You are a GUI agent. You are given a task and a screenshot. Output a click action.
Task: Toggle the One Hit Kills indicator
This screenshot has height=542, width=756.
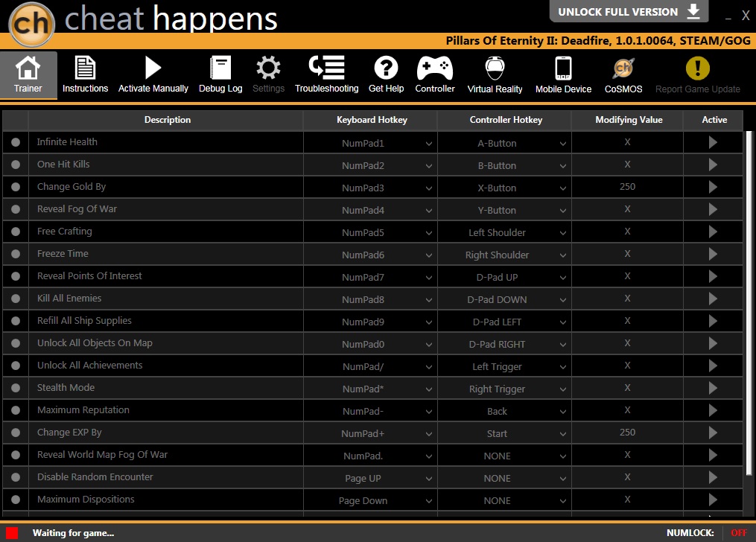pyautogui.click(x=16, y=165)
